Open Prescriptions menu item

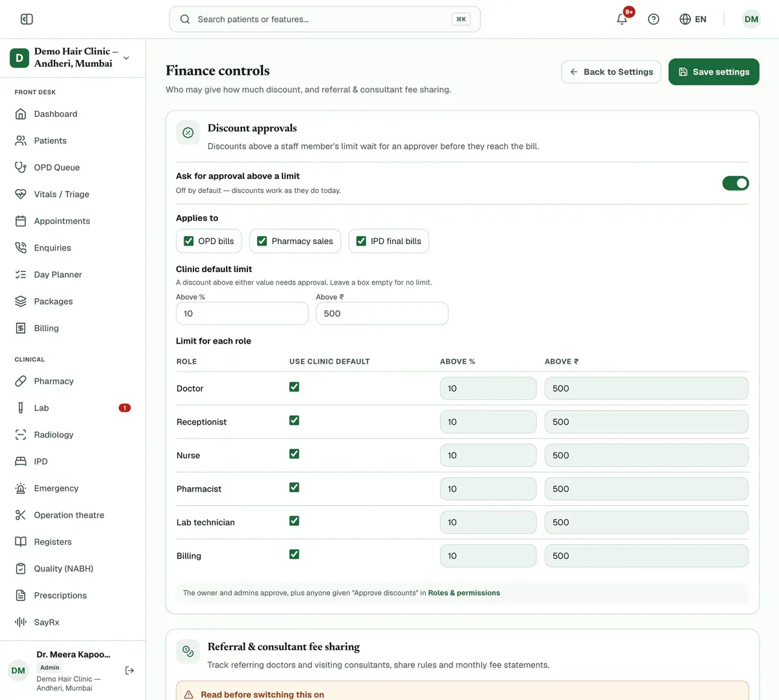(x=73, y=595)
